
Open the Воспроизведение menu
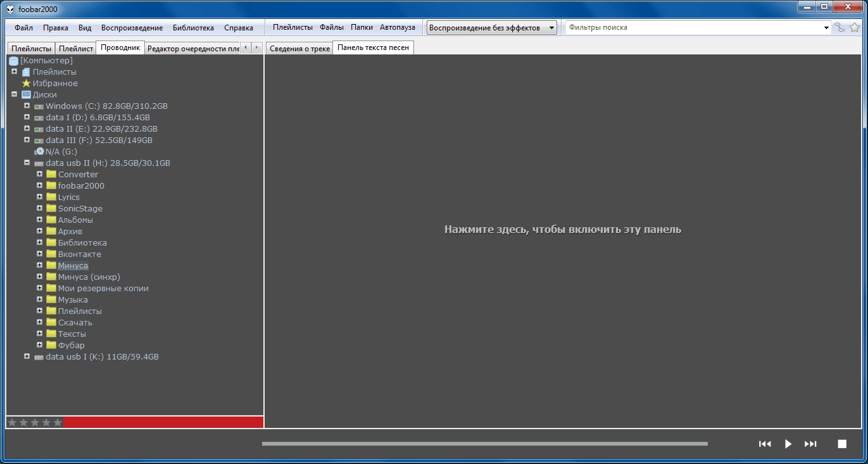point(132,28)
